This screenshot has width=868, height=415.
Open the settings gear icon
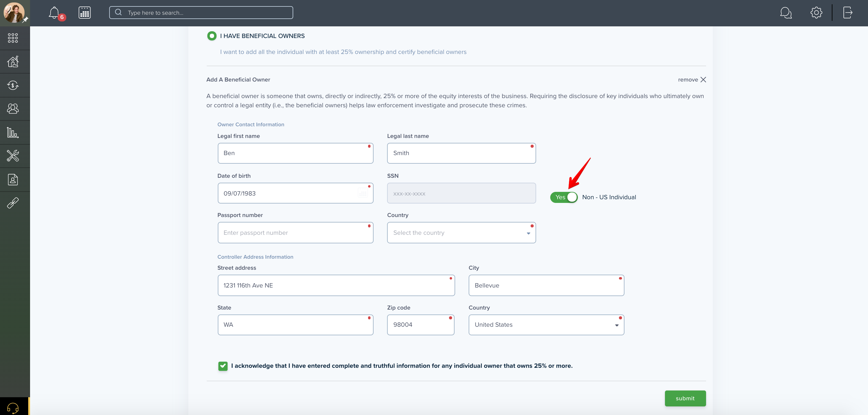(x=816, y=13)
